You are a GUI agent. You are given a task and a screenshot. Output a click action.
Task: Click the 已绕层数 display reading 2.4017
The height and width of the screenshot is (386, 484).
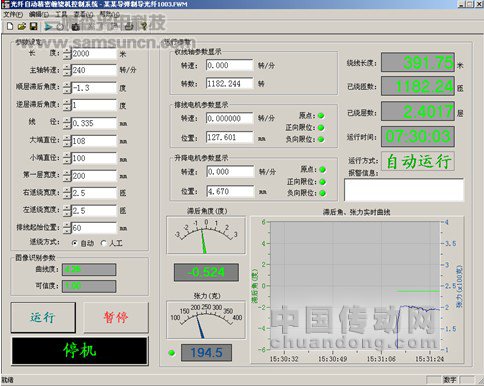pyautogui.click(x=418, y=111)
